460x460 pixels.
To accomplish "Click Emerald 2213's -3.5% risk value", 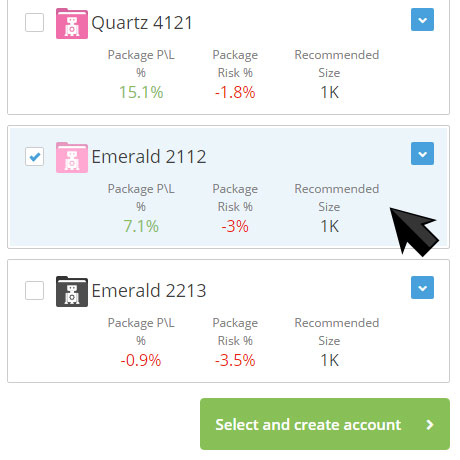I will click(x=235, y=360).
